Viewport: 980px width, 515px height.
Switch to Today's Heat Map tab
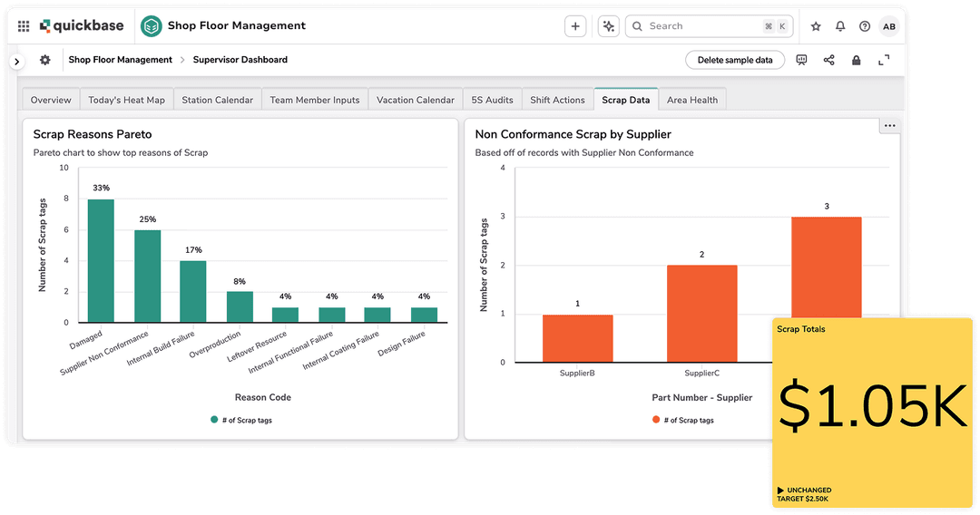coord(126,100)
